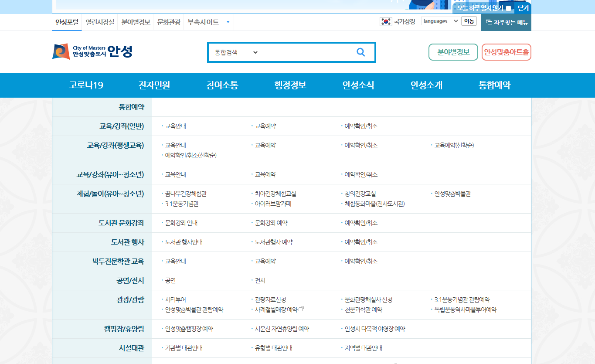Open 교육예약(선착순) link
This screenshot has height=364, width=595.
pos(454,145)
